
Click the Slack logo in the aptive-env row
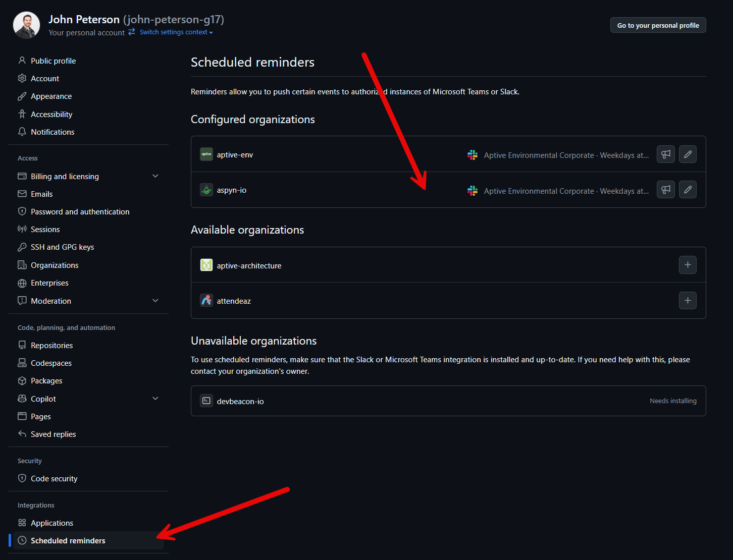(x=473, y=155)
